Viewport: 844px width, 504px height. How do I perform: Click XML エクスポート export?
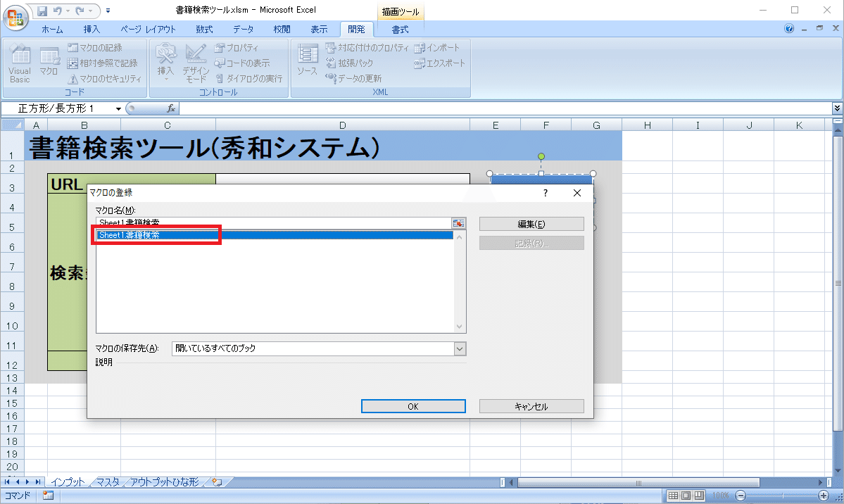point(440,63)
